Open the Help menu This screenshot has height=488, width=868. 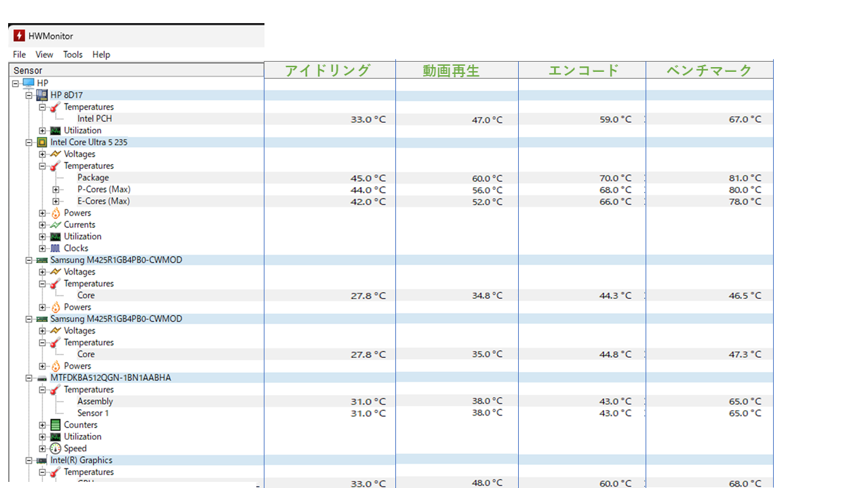click(101, 55)
